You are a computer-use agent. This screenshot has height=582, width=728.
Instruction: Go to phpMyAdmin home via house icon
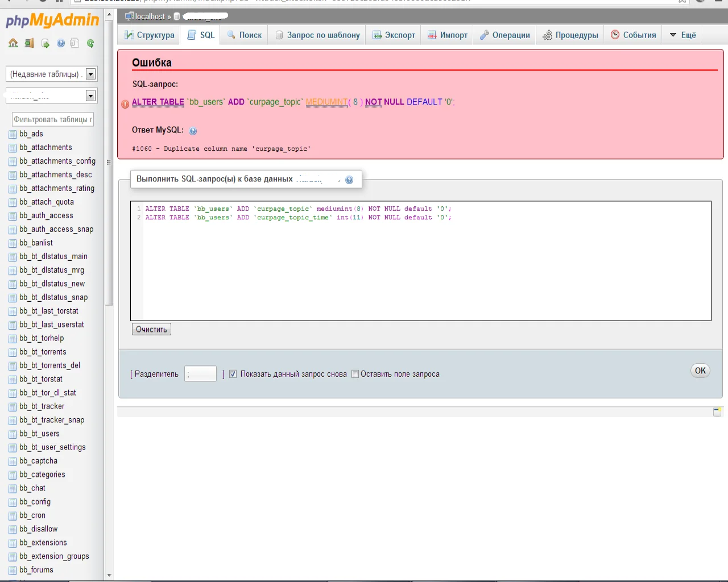click(13, 43)
